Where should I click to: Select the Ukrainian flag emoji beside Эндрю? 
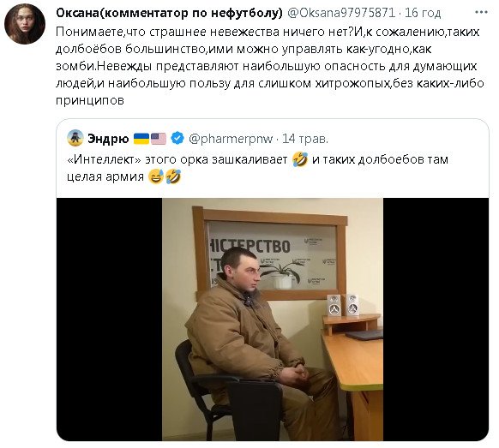pos(141,139)
